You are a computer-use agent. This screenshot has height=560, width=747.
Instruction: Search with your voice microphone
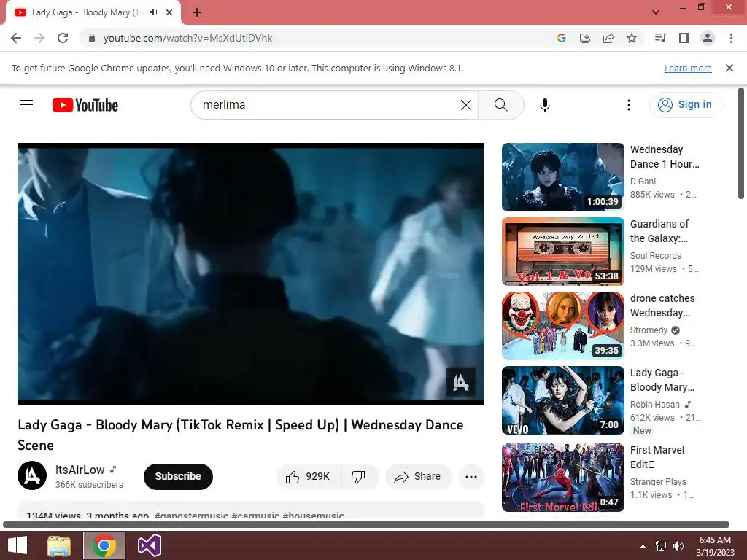tap(545, 105)
